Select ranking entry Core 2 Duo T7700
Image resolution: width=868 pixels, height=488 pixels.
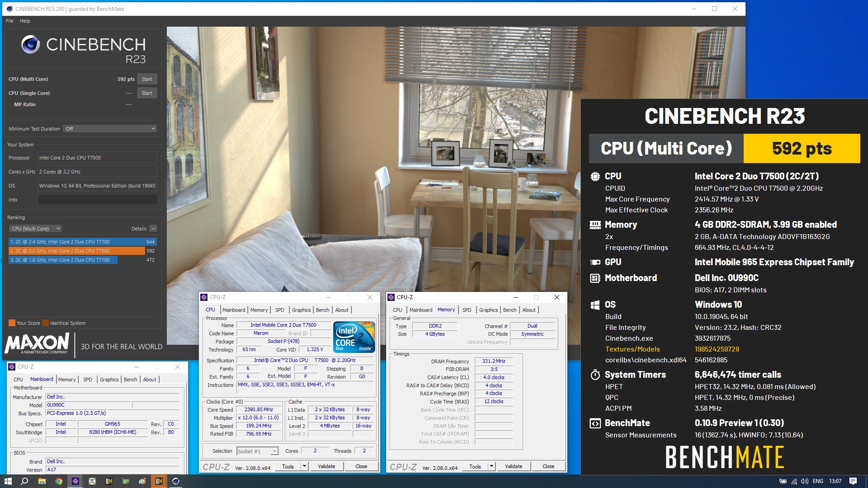(x=82, y=242)
